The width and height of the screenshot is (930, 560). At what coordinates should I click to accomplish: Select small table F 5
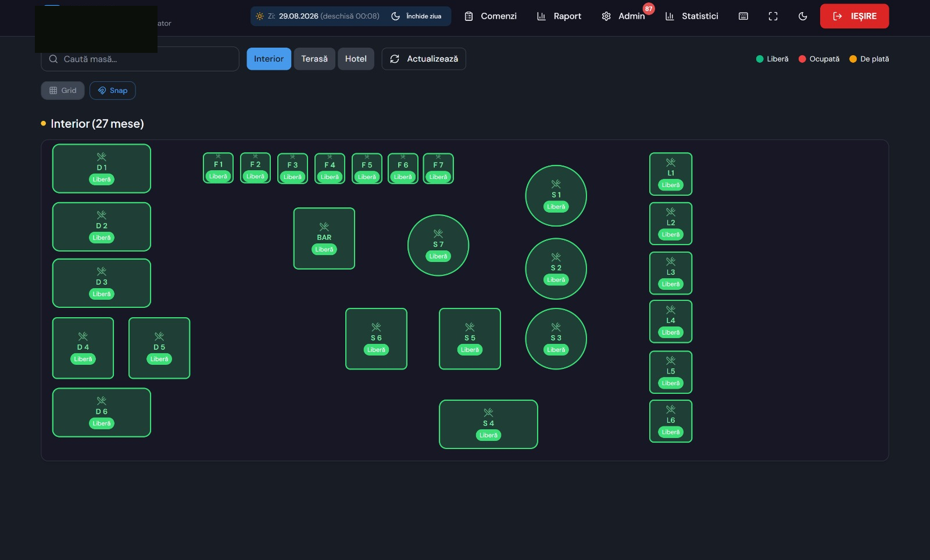pos(367,168)
